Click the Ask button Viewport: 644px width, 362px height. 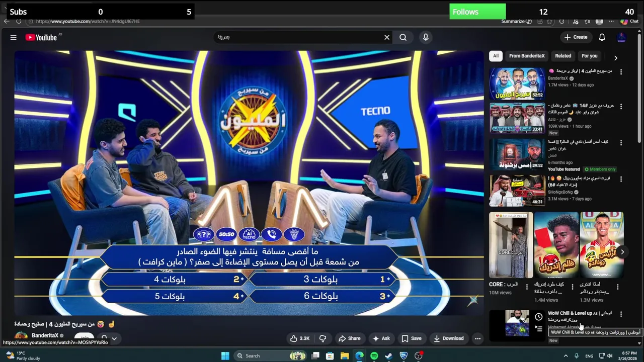pos(381,338)
